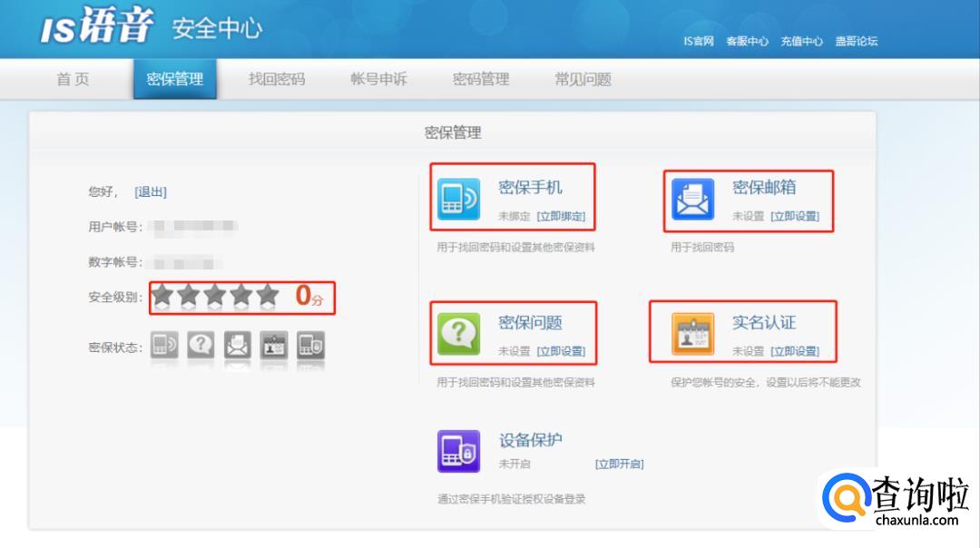
Task: Click 立即绑定 under 密保手机
Action: tap(561, 217)
